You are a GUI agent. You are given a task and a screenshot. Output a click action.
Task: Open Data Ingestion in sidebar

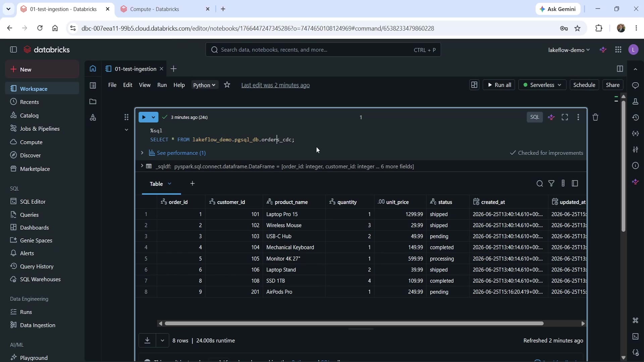pyautogui.click(x=42, y=325)
